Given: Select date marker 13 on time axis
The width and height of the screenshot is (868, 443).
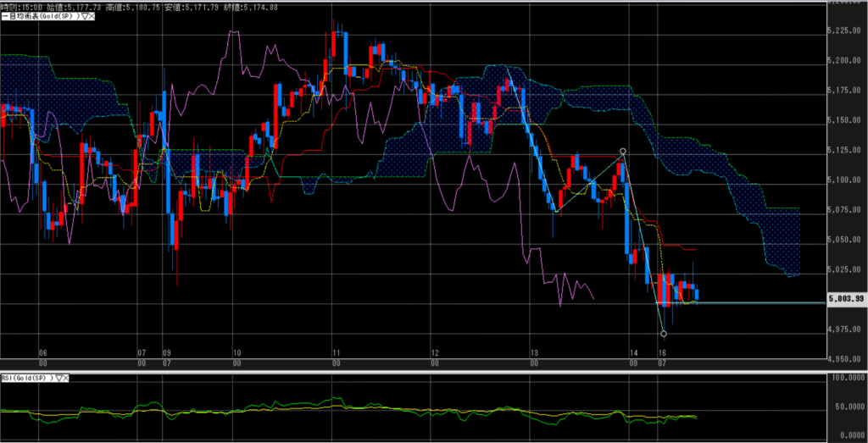Looking at the screenshot, I should 533,352.
